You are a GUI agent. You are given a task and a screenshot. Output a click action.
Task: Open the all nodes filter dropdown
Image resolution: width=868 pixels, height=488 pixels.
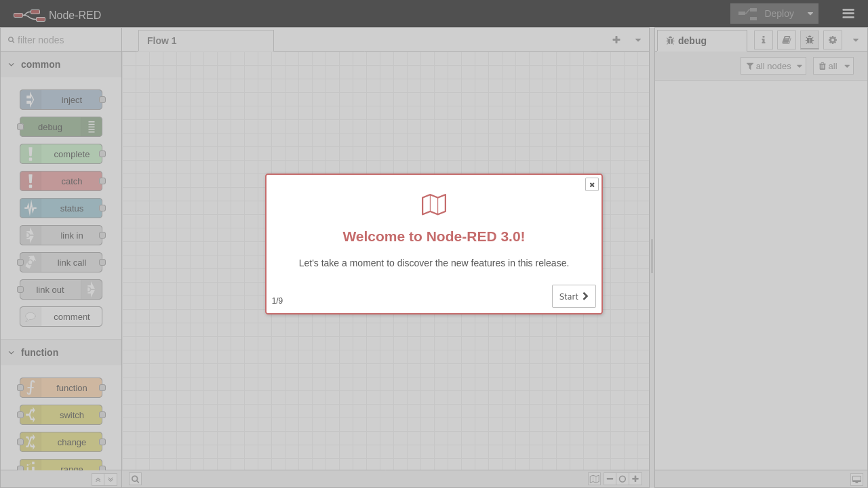[x=773, y=66]
